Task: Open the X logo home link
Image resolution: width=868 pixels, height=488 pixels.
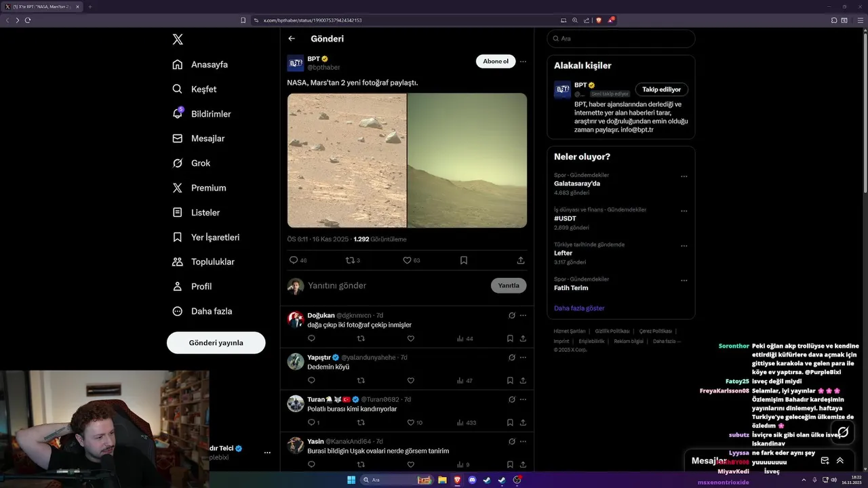Action: (x=178, y=39)
